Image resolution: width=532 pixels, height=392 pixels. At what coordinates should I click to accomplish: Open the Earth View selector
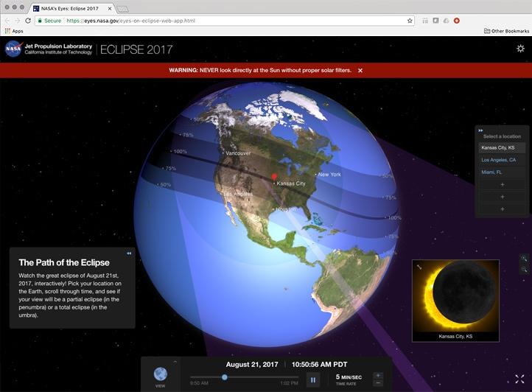160,374
